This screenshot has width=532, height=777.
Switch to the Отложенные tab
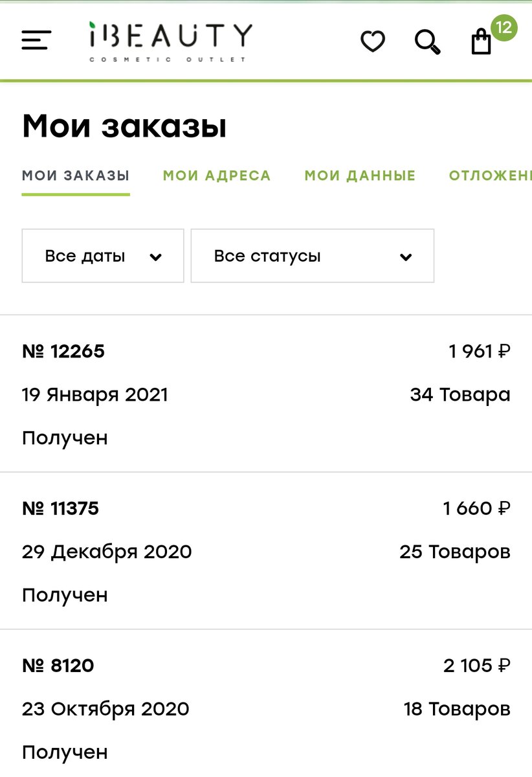pyautogui.click(x=491, y=175)
